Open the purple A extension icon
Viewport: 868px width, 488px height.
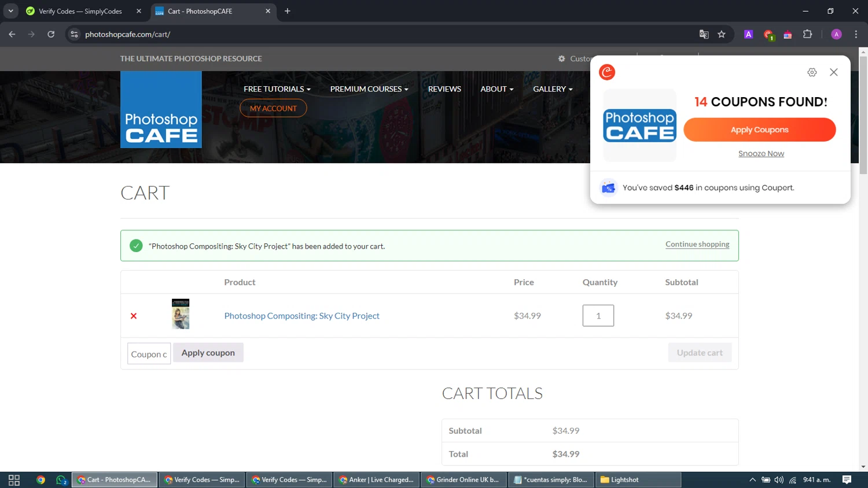click(748, 34)
